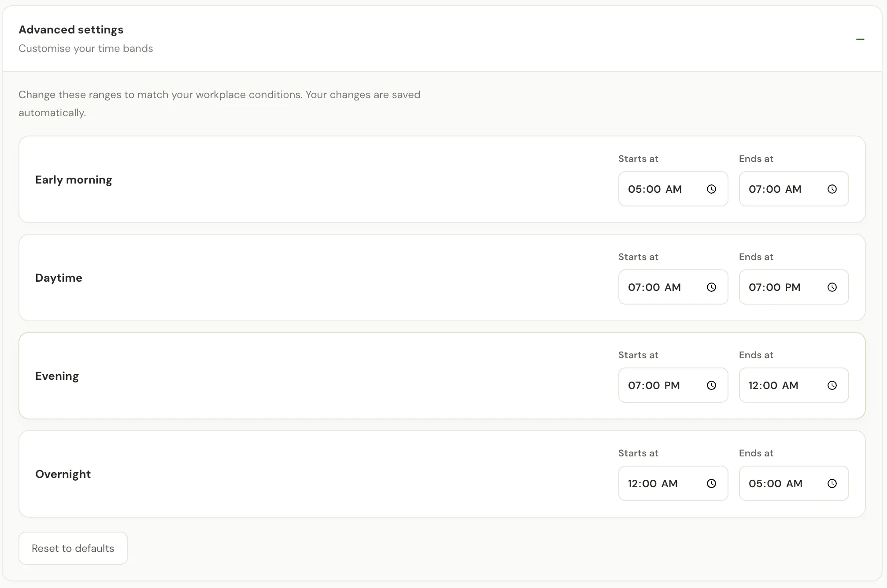
Task: Edit Overnight end time 05:00 AM
Action: [794, 483]
